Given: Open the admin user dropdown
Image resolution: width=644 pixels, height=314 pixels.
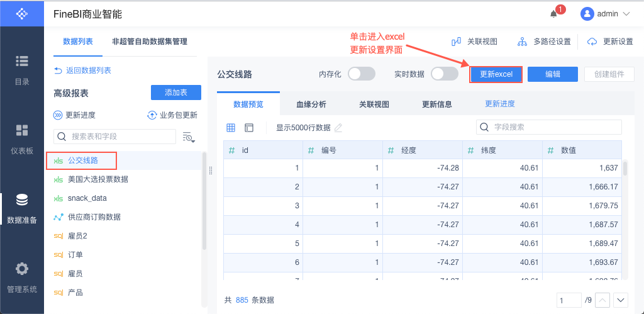Looking at the screenshot, I should [x=605, y=13].
